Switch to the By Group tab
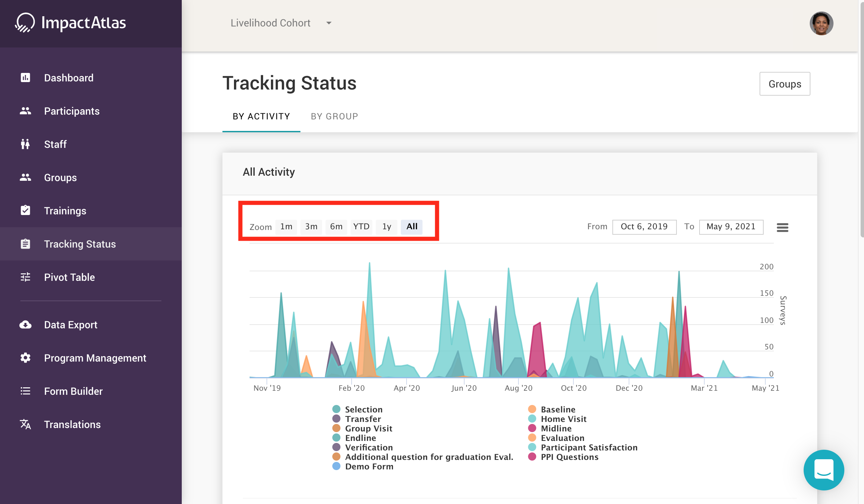This screenshot has width=864, height=504. pos(334,117)
